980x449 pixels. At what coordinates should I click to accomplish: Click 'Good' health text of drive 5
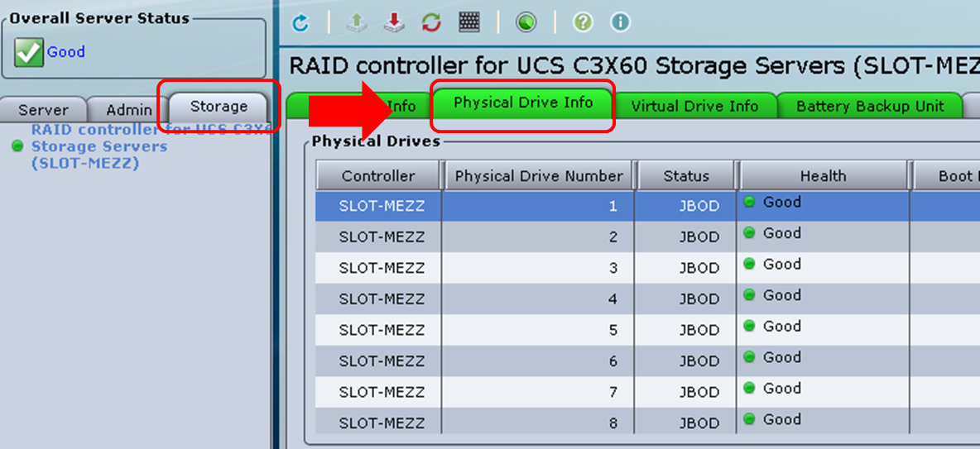(x=782, y=326)
